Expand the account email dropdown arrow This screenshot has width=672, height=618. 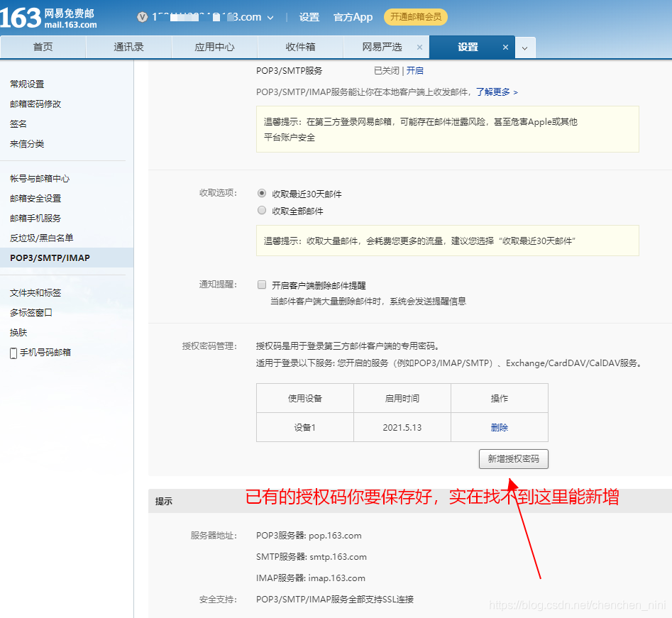click(270, 18)
